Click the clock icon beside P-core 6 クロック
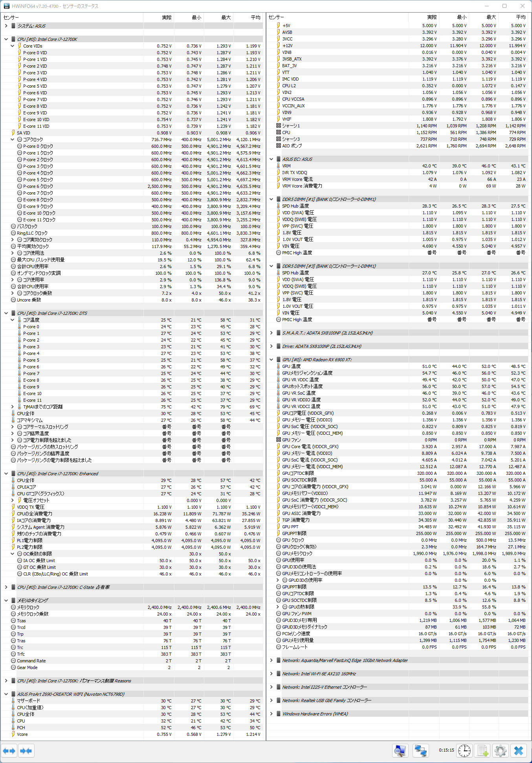 pos(20,186)
